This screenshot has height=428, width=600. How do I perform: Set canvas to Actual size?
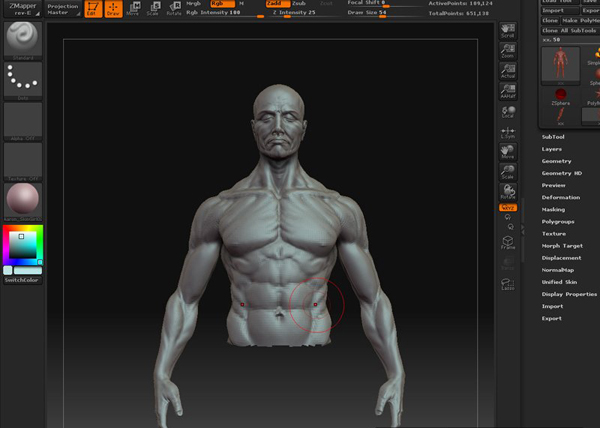(508, 71)
